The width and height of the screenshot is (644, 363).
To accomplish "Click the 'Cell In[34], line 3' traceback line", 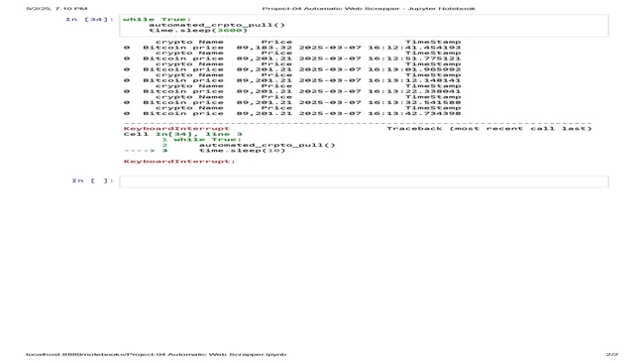I will pos(182,134).
